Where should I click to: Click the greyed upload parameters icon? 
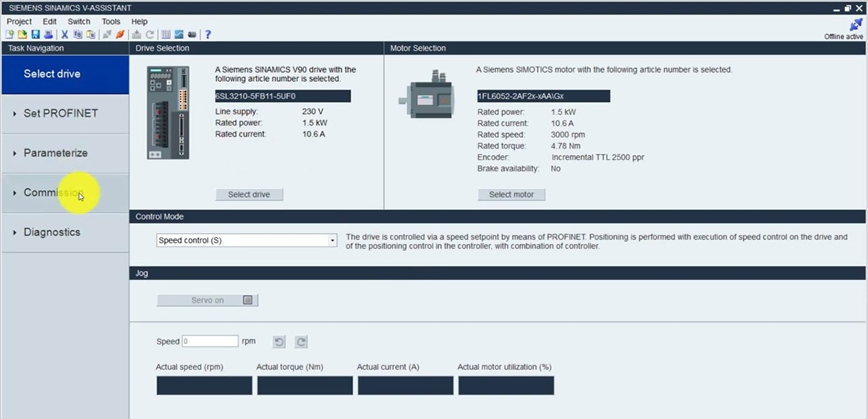click(136, 34)
